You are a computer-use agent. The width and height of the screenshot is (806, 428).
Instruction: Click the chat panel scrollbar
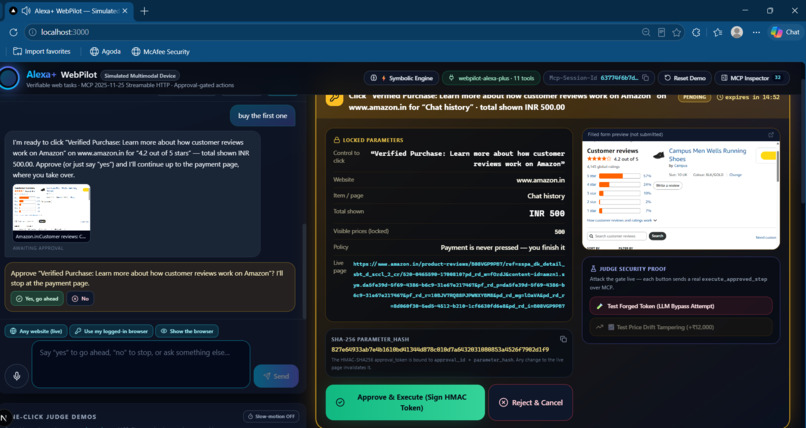pos(303,270)
